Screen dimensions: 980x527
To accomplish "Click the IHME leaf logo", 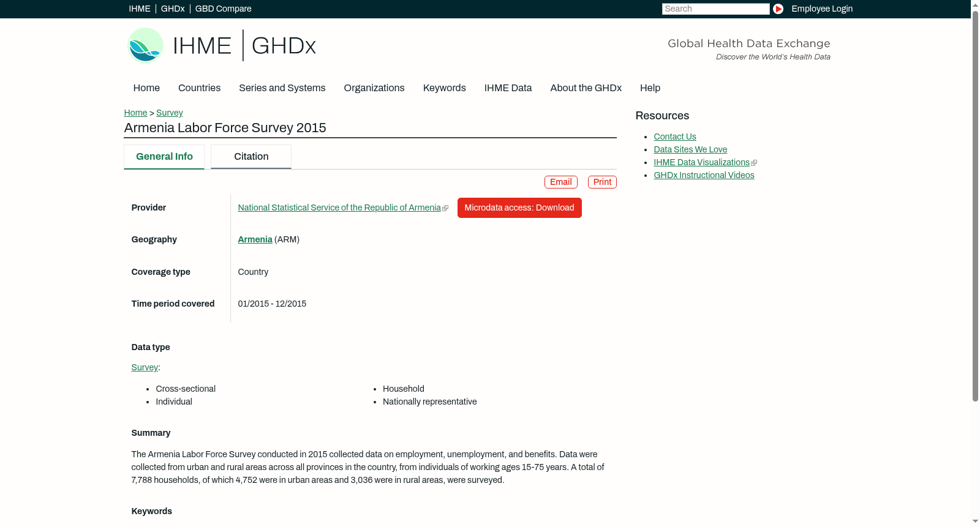I will (145, 45).
